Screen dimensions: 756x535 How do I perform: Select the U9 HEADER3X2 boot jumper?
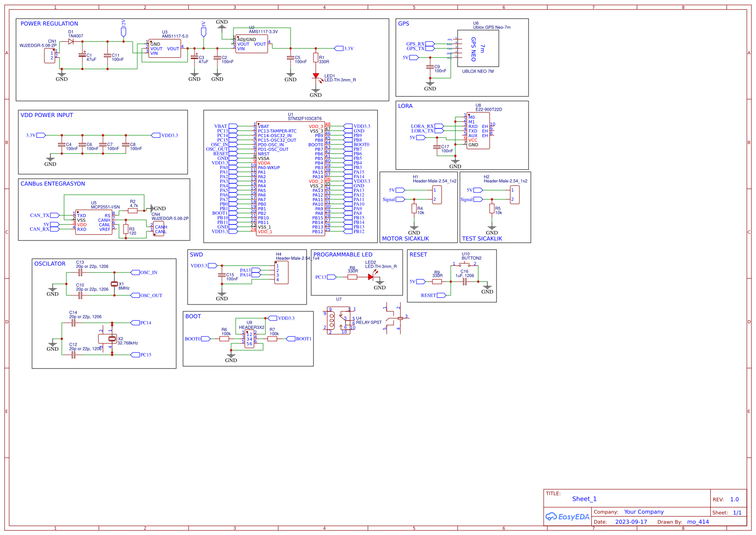tap(248, 339)
